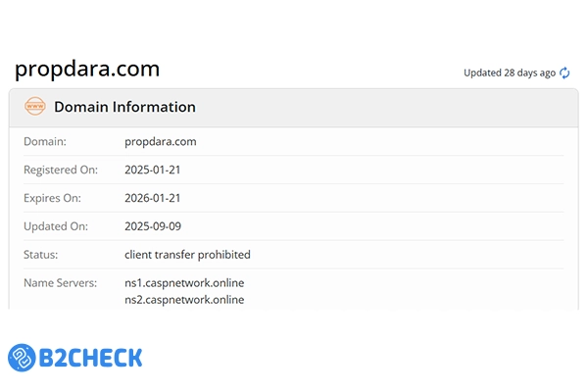Select the "Expires On:" label
This screenshot has width=588, height=392.
click(x=54, y=198)
